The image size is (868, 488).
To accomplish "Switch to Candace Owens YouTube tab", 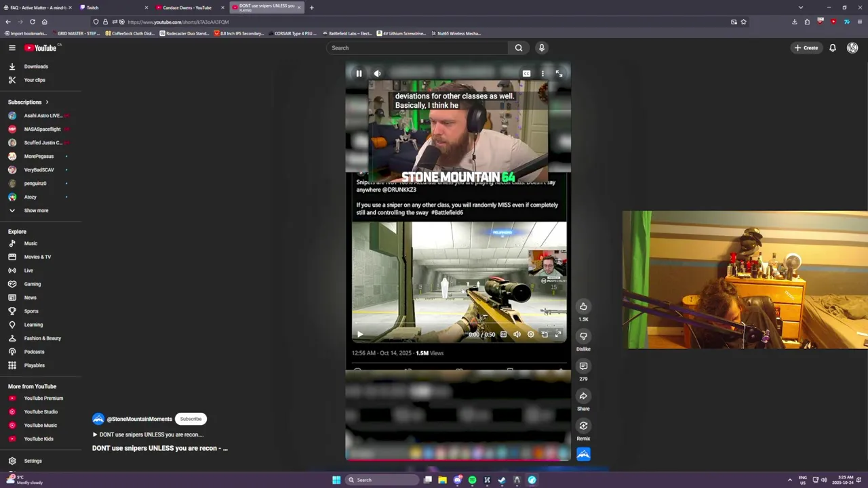I will pos(189,7).
